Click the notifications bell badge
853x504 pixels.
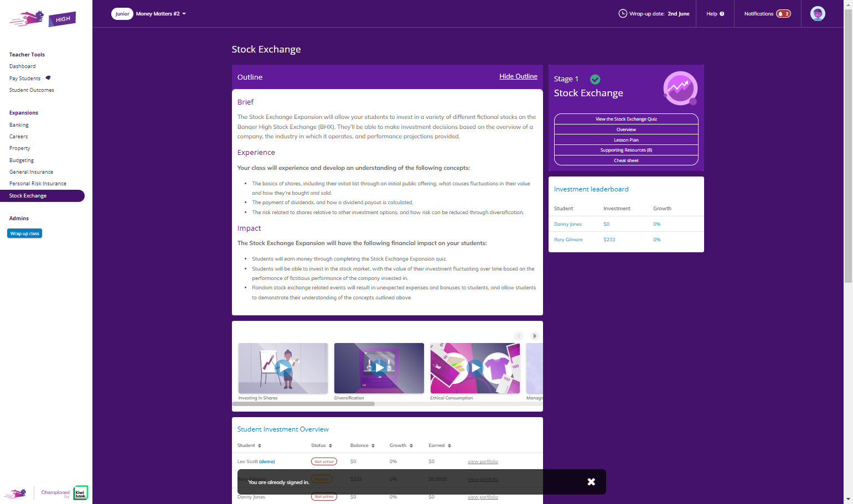pyautogui.click(x=783, y=14)
